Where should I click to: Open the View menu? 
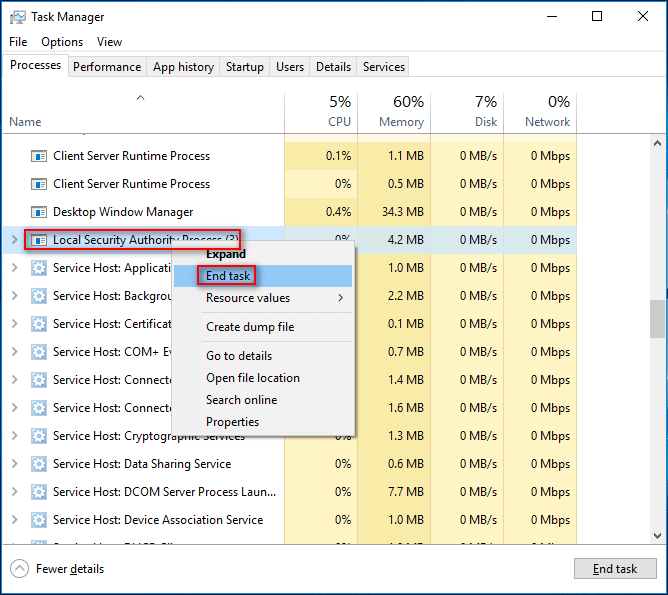[x=109, y=42]
